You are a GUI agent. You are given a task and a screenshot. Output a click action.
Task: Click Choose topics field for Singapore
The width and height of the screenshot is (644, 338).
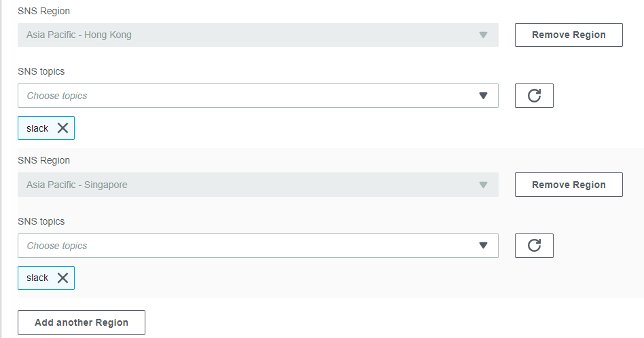(258, 246)
